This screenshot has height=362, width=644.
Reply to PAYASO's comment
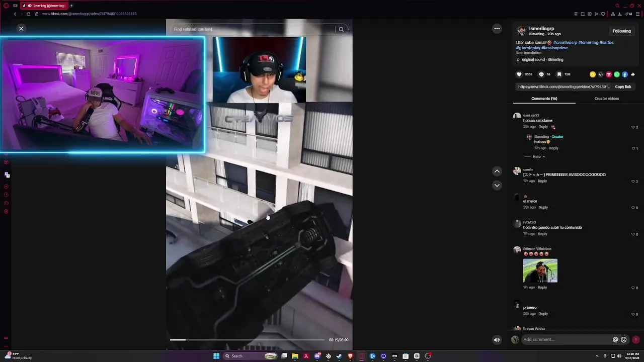click(542, 234)
